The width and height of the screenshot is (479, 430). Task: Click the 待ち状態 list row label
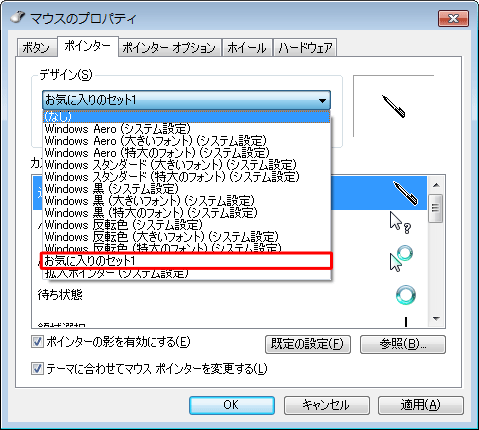pos(60,295)
